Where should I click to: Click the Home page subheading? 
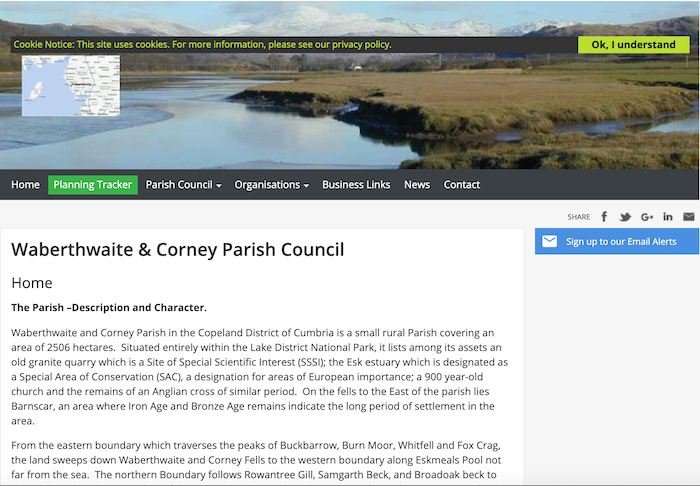(x=32, y=283)
